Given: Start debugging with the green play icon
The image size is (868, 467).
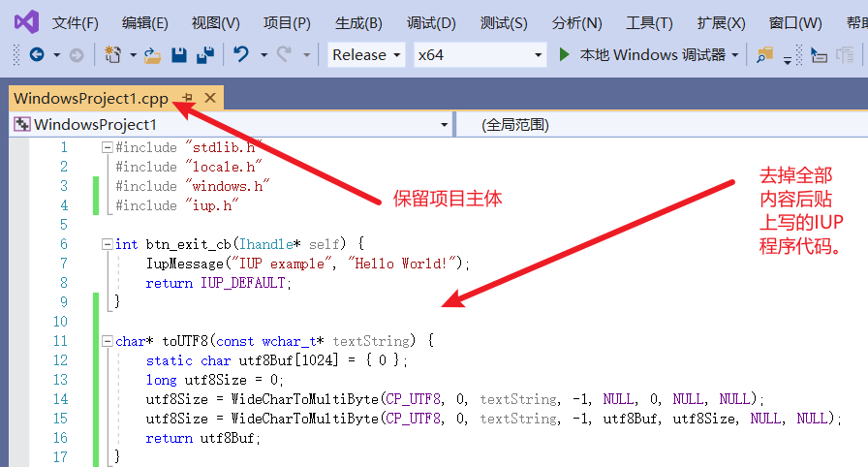Looking at the screenshot, I should tap(564, 55).
